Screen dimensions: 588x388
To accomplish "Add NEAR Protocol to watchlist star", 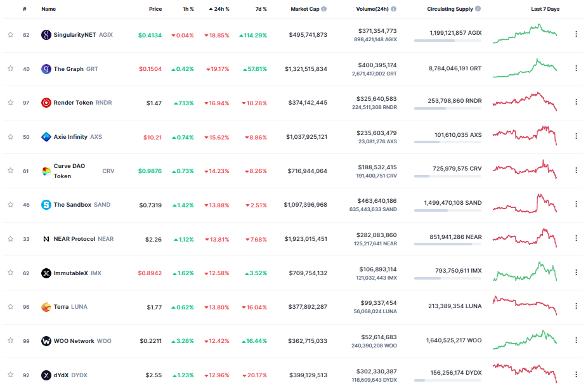I will (11, 238).
